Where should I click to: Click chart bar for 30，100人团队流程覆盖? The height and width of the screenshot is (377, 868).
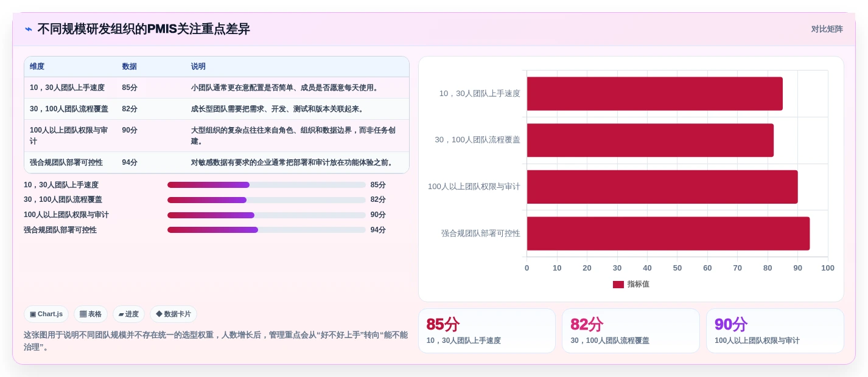click(x=650, y=140)
